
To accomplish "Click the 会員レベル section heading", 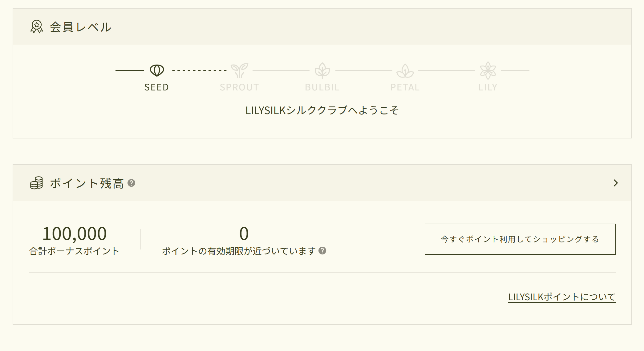I will [80, 27].
